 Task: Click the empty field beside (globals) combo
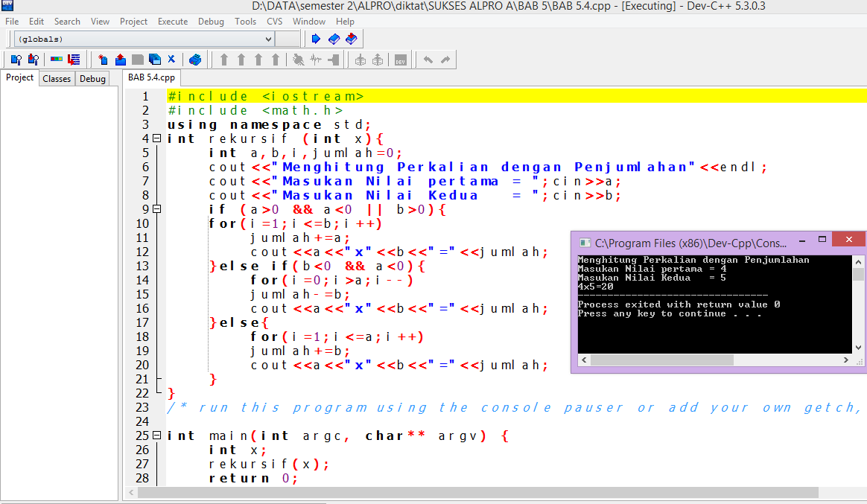(288, 39)
